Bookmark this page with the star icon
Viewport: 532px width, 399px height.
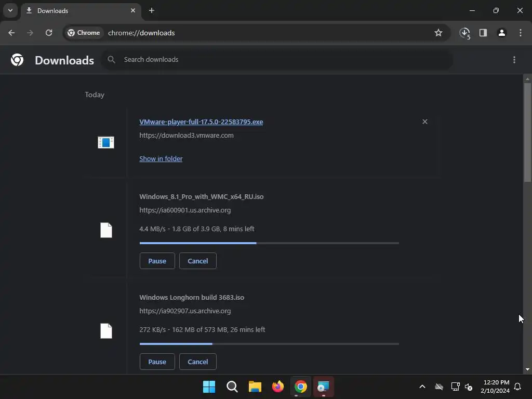tap(438, 33)
